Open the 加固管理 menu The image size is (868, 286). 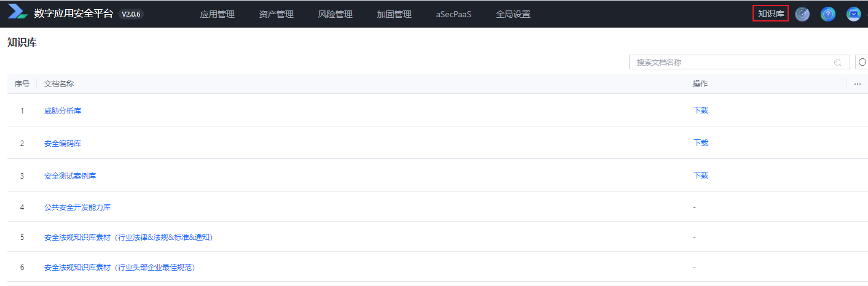tap(394, 14)
